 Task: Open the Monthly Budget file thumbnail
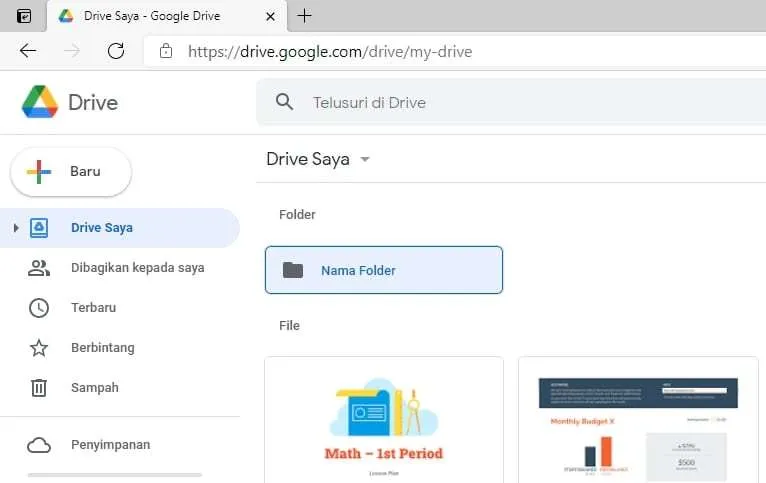click(638, 420)
